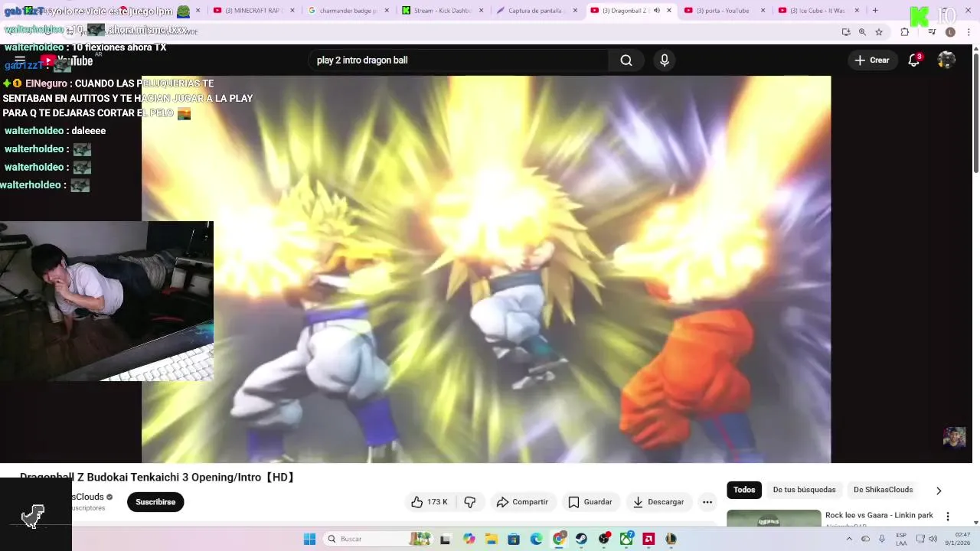Open Microsoft Edge from taskbar

(x=536, y=539)
